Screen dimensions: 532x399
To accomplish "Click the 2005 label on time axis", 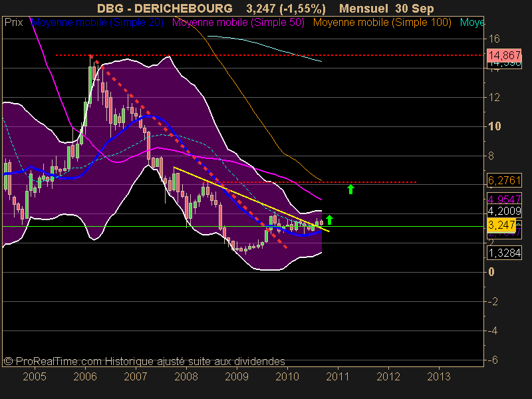I will point(35,376).
